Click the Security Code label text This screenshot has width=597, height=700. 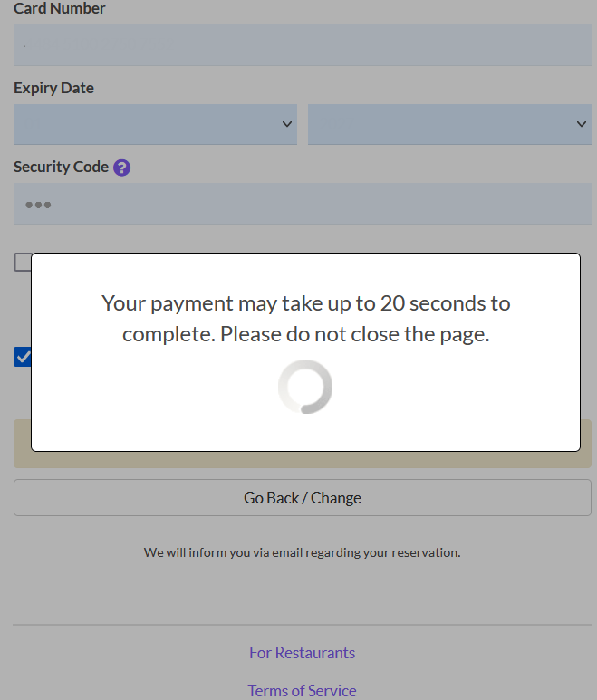tap(62, 168)
